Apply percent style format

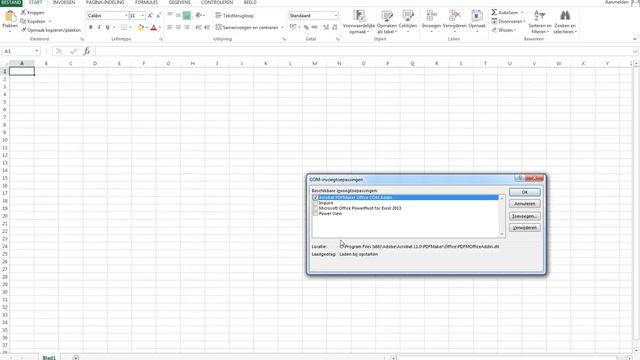306,27
